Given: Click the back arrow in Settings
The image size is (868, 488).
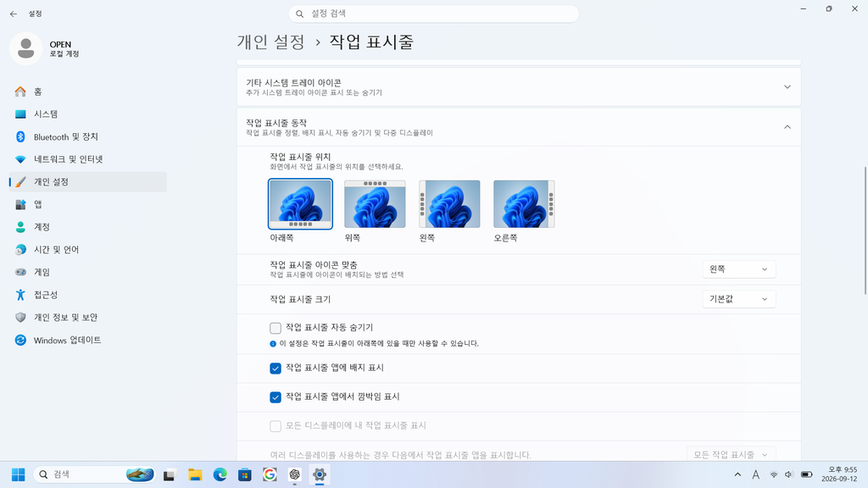Looking at the screenshot, I should tap(14, 14).
